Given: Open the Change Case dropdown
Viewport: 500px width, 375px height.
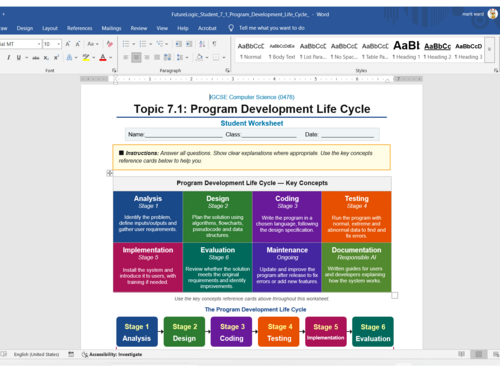Looking at the screenshot, I should 93,44.
